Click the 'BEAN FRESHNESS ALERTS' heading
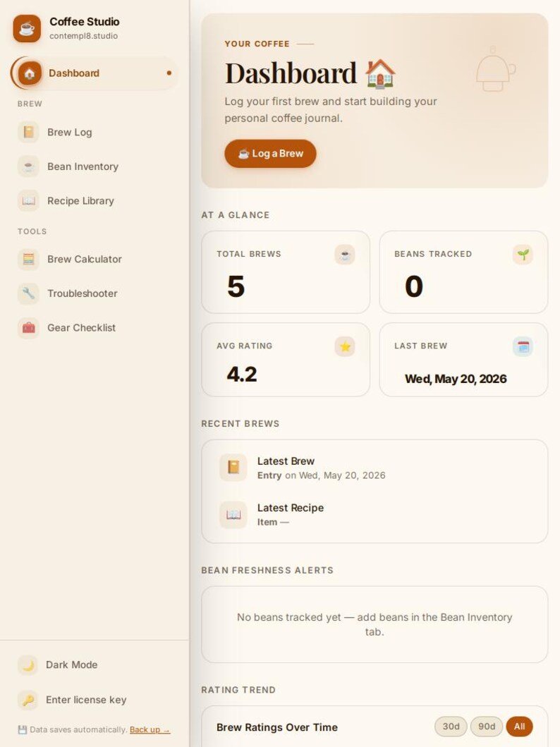 point(267,570)
